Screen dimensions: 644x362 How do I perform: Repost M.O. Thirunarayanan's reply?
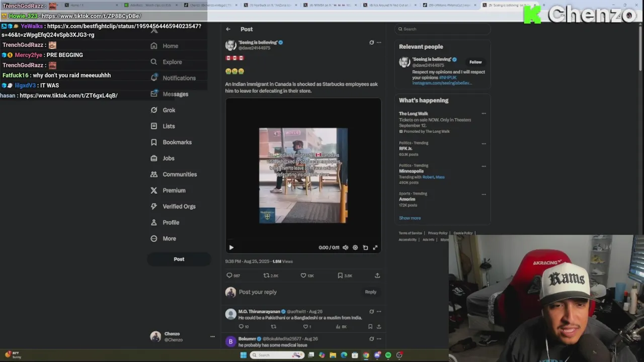pos(274,327)
